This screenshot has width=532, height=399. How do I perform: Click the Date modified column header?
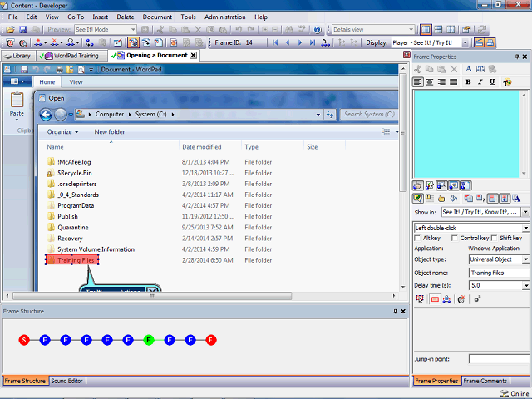202,147
